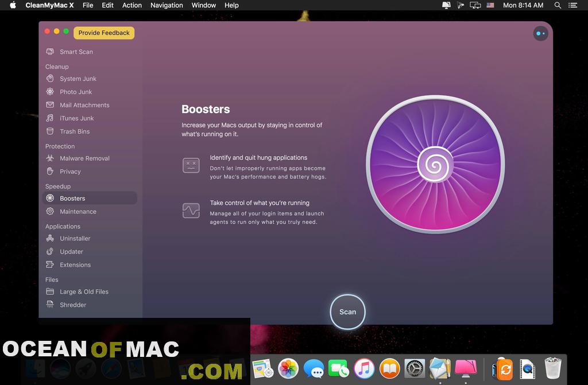The height and width of the screenshot is (385, 588).
Task: Click 'Identify and quit hung applications' heading
Action: tap(258, 157)
